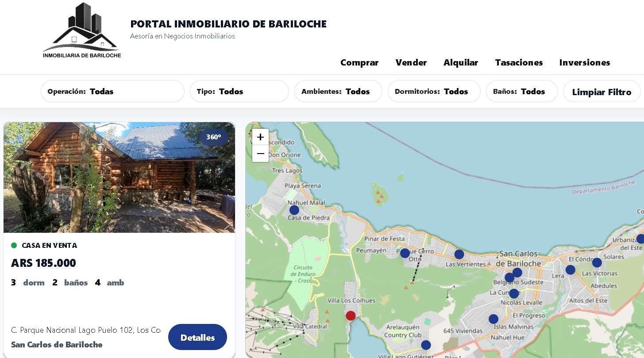This screenshot has width=644, height=358.
Task: Click the blue marker at Casa de Piedra
Action: coord(294,210)
